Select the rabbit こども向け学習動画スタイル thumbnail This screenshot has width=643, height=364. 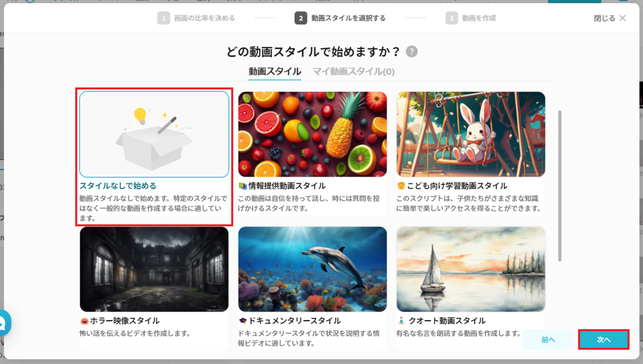click(471, 134)
